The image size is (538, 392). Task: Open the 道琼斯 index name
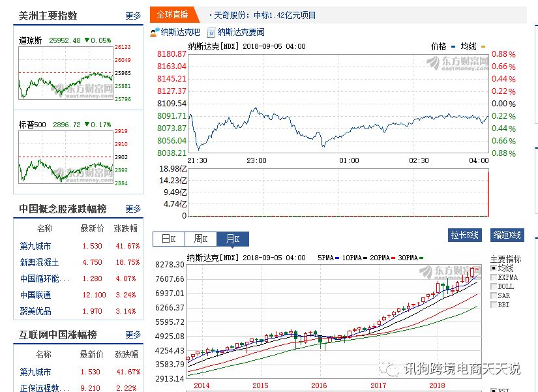[30, 40]
